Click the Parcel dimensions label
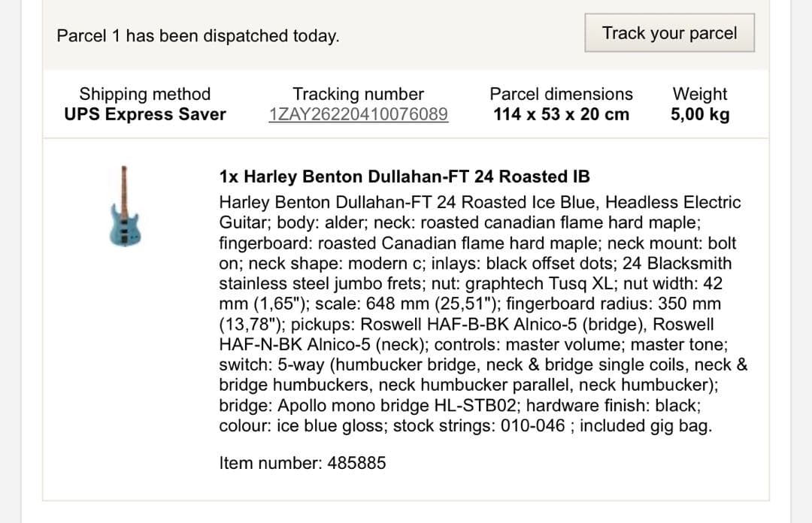 [x=561, y=94]
